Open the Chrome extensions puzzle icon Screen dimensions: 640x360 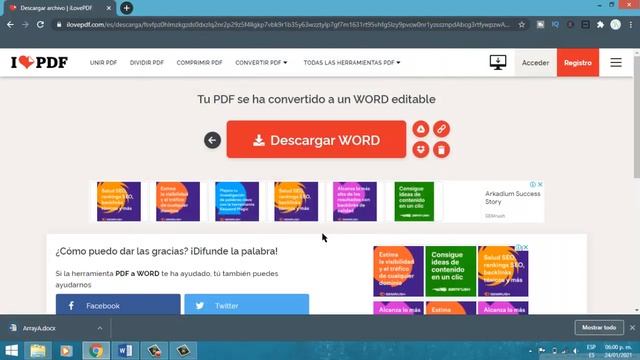point(600,24)
